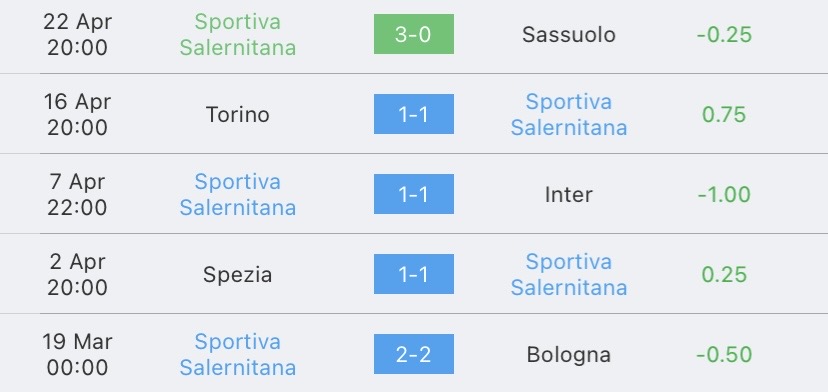The height and width of the screenshot is (392, 828).
Task: Open the 1-1 score against Inter
Action: (x=413, y=194)
